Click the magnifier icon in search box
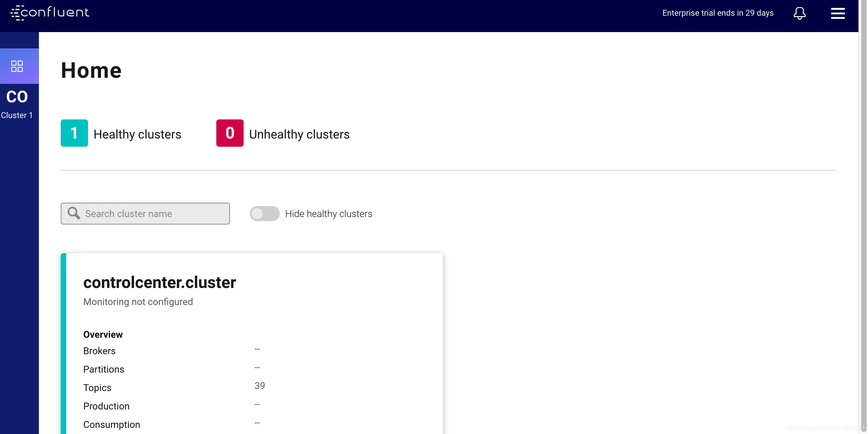868x434 pixels. point(74,213)
